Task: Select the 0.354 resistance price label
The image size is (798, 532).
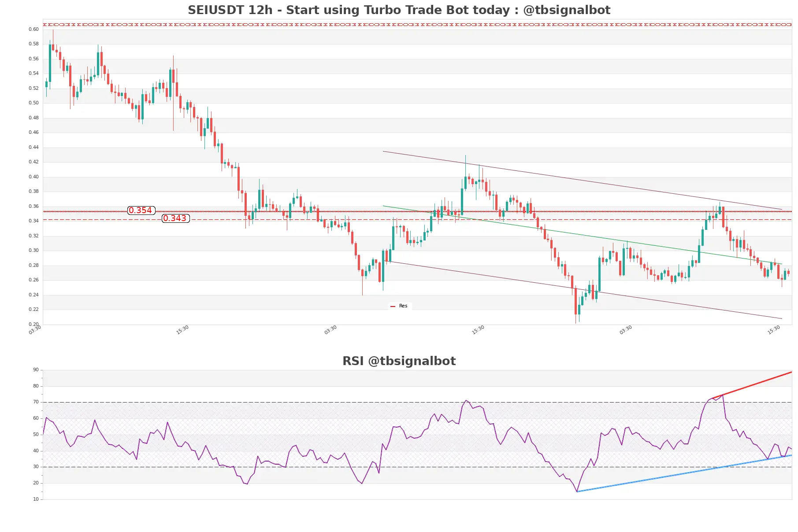Action: (x=141, y=211)
